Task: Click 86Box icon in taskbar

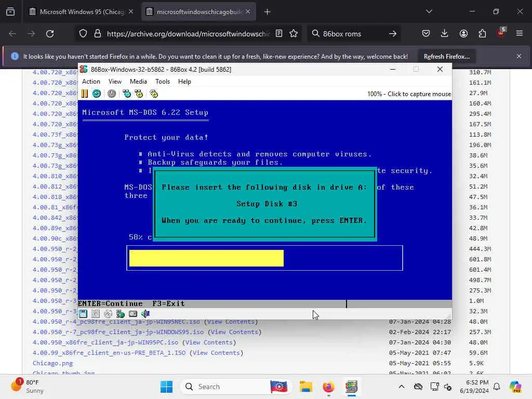Action: (x=352, y=387)
